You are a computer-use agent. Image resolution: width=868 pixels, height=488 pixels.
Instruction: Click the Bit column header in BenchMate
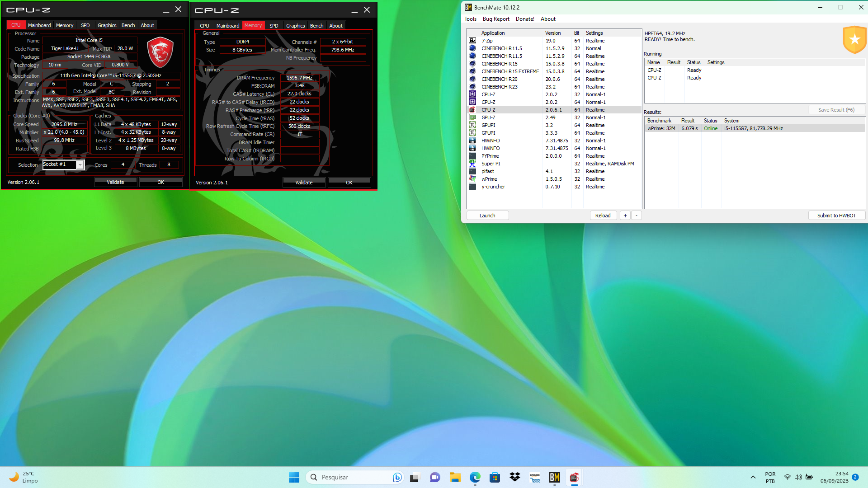[576, 33]
